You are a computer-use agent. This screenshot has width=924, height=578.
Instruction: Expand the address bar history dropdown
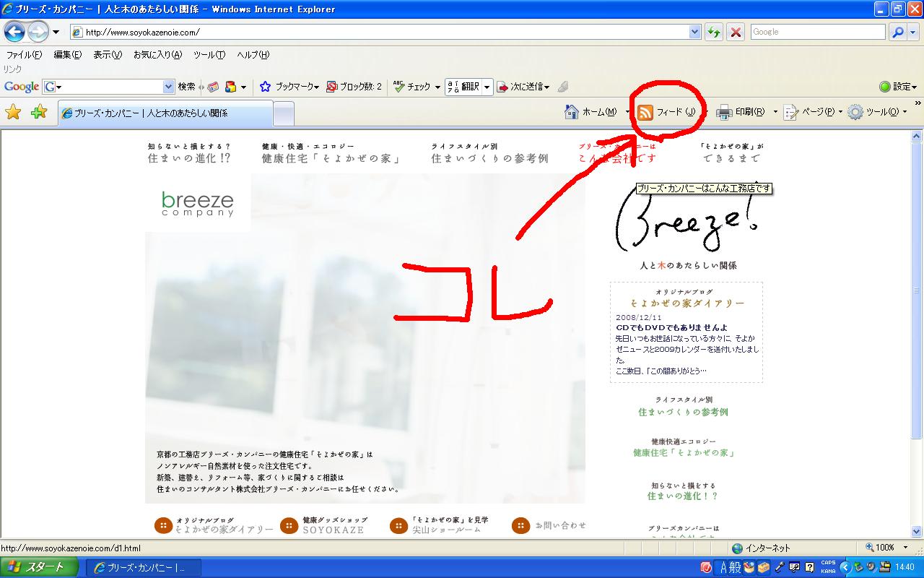pos(695,32)
